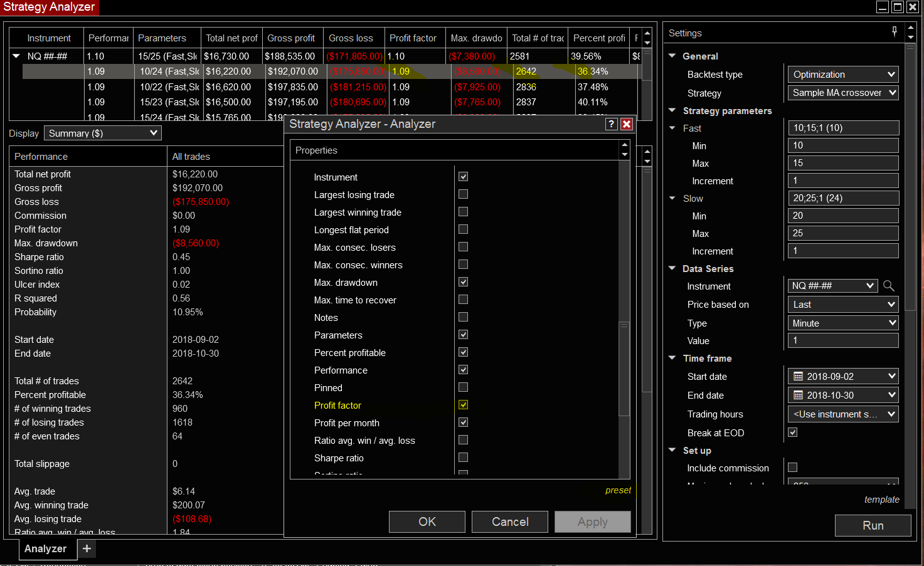Open the NQ ##-## instrument dropdown in Settings
924x566 pixels.
point(833,286)
